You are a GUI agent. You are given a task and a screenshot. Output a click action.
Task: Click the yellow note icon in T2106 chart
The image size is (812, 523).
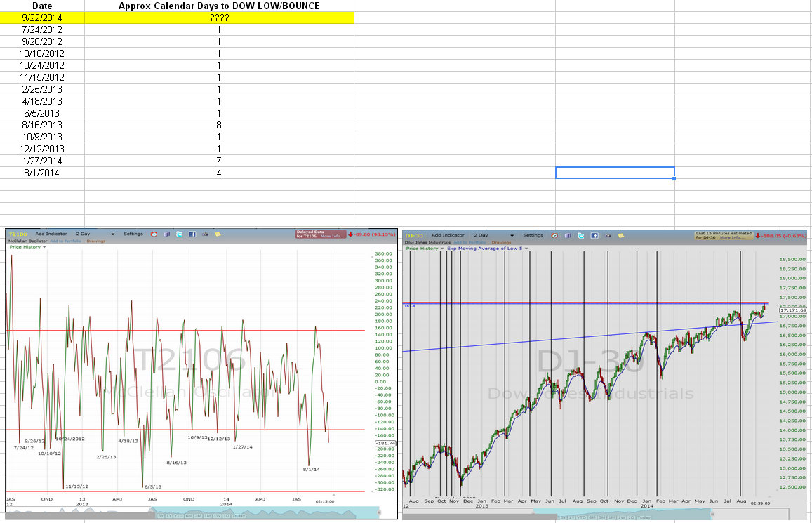(x=218, y=234)
